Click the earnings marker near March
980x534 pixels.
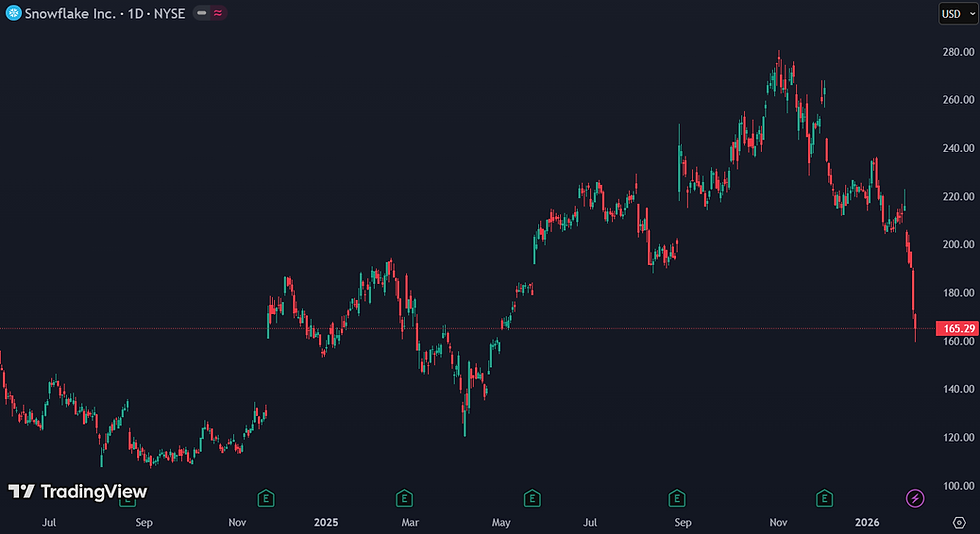(x=404, y=498)
